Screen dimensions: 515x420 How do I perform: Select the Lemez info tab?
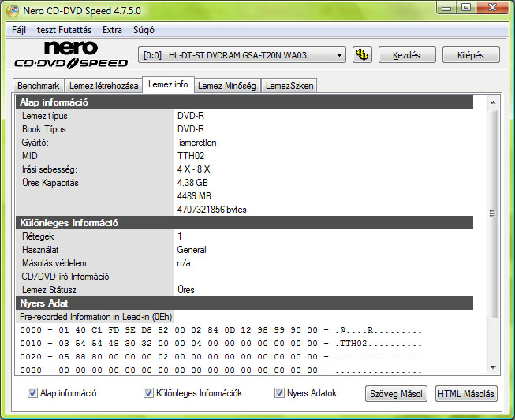tap(168, 84)
